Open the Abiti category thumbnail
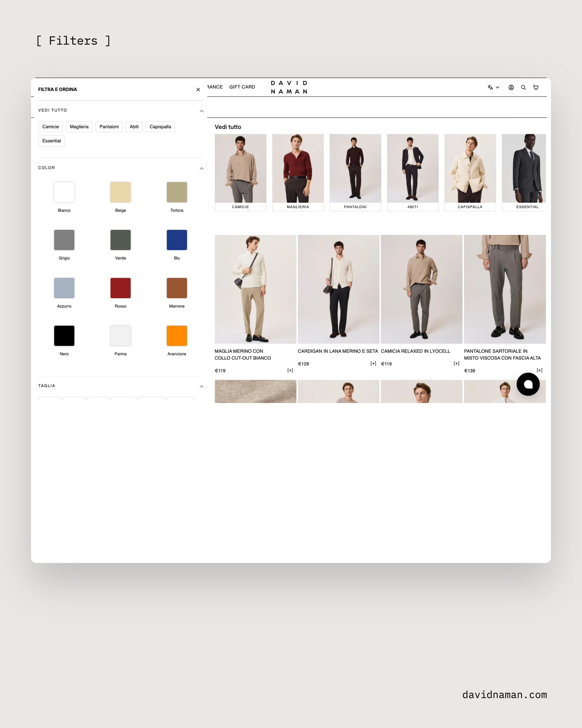The image size is (582, 728). point(413,172)
